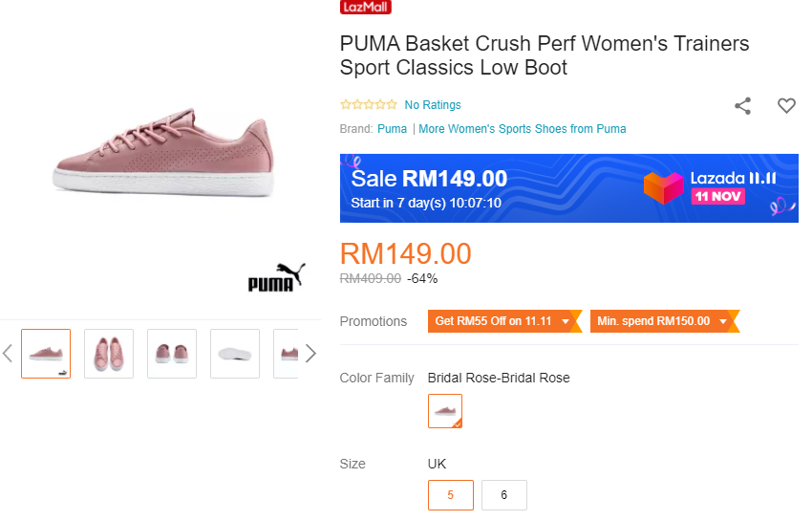Select UK size 5
The width and height of the screenshot is (812, 521).
(449, 495)
